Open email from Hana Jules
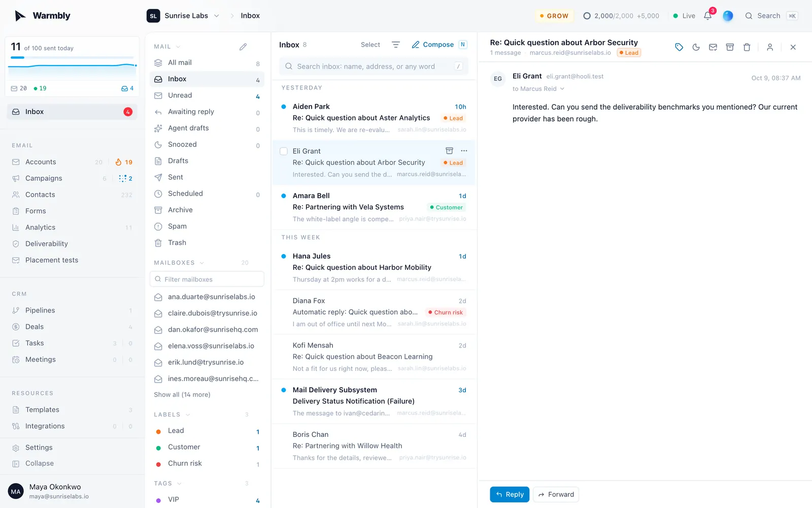This screenshot has width=812, height=508. (375, 268)
